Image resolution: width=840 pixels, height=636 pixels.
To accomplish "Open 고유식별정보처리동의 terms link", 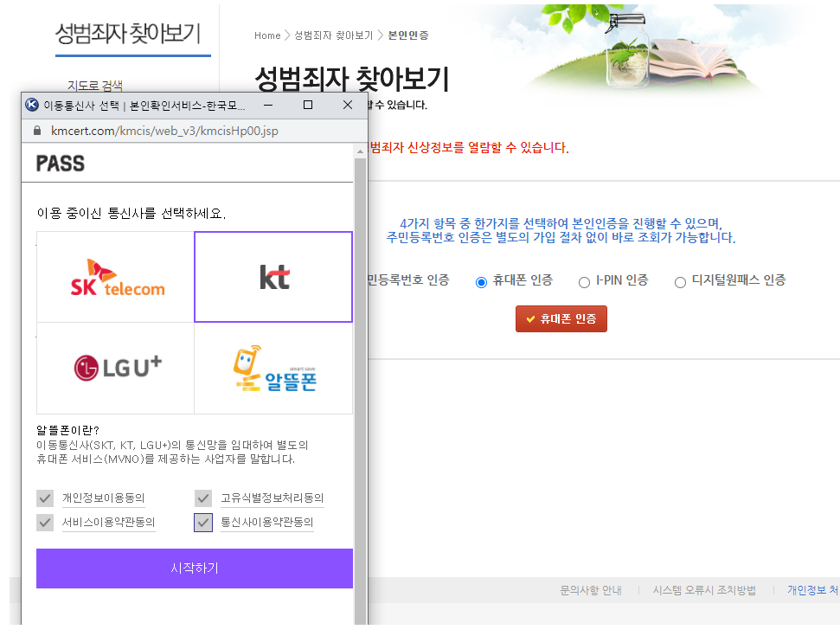I will pos(273,498).
